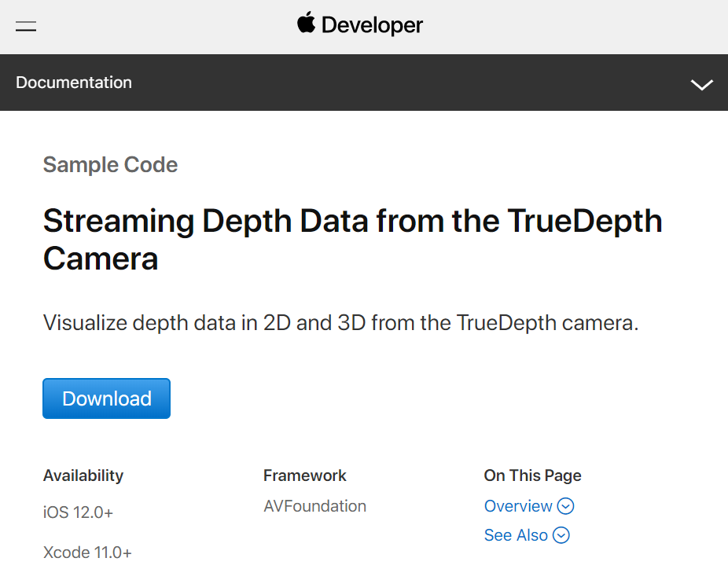The image size is (728, 569).
Task: Click the Availability heading
Action: click(83, 475)
